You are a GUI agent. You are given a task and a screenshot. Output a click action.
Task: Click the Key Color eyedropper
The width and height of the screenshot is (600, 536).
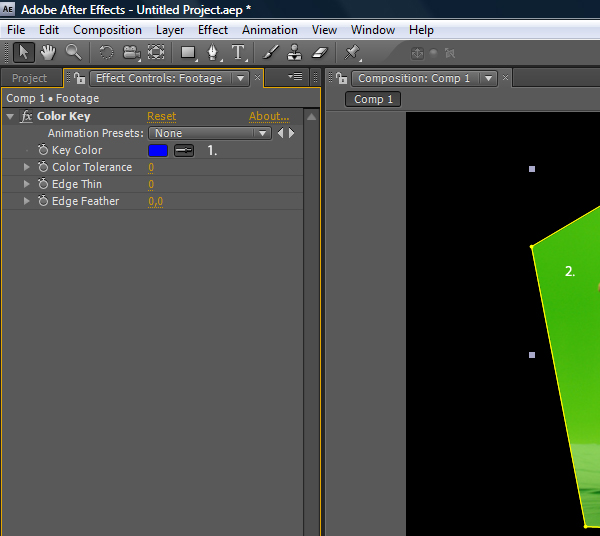184,150
